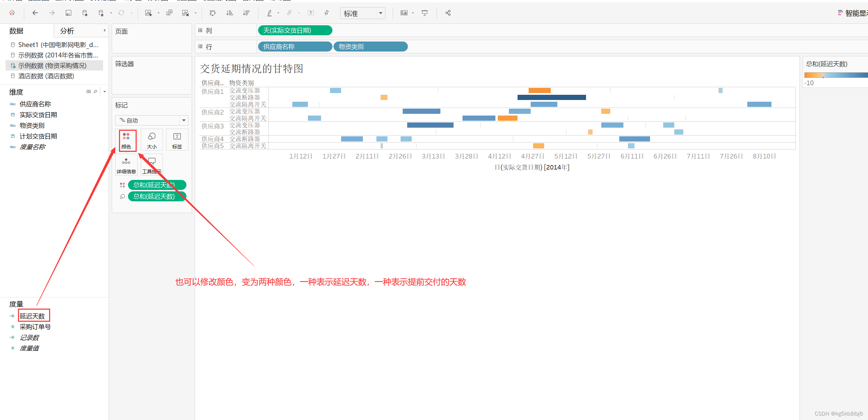Click the Pause Auto Updates icon
Screen dimensions: 868x420
(x=101, y=13)
